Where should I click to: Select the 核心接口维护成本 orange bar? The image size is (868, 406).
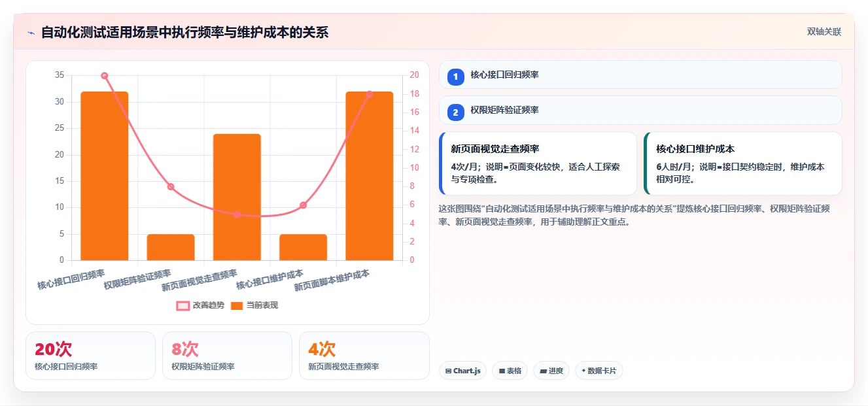point(303,247)
